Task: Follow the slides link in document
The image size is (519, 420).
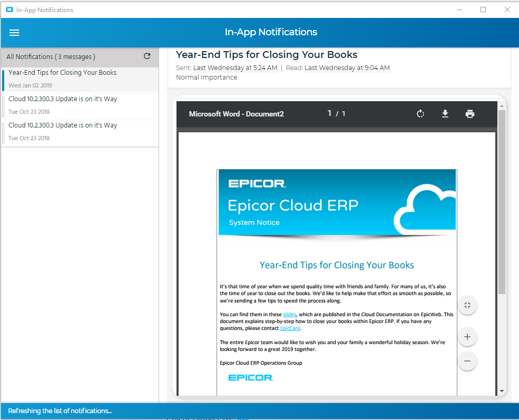Action: click(290, 315)
